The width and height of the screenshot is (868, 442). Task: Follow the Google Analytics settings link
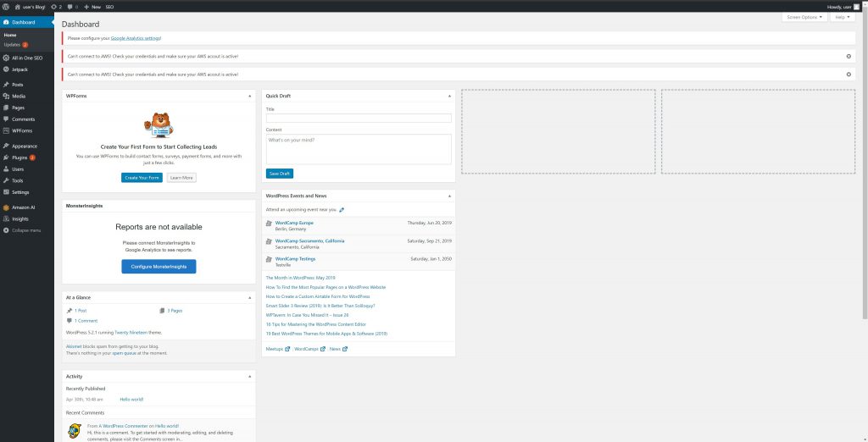[x=136, y=38]
